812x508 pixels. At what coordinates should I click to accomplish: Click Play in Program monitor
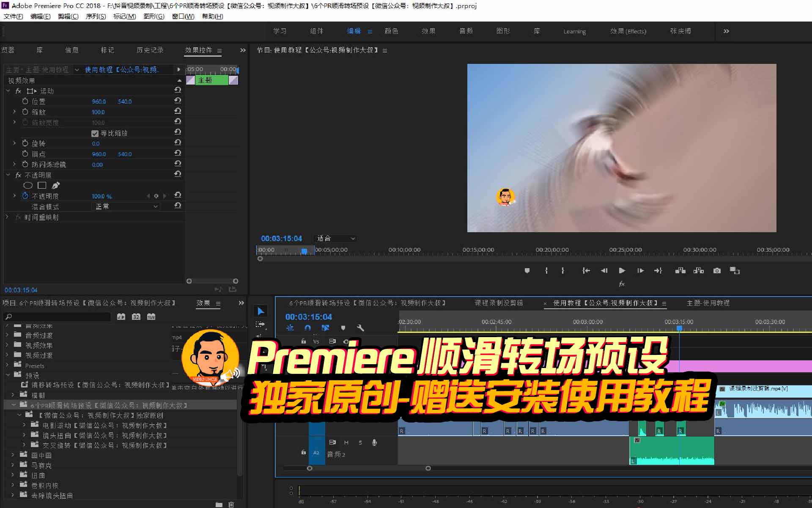click(622, 271)
